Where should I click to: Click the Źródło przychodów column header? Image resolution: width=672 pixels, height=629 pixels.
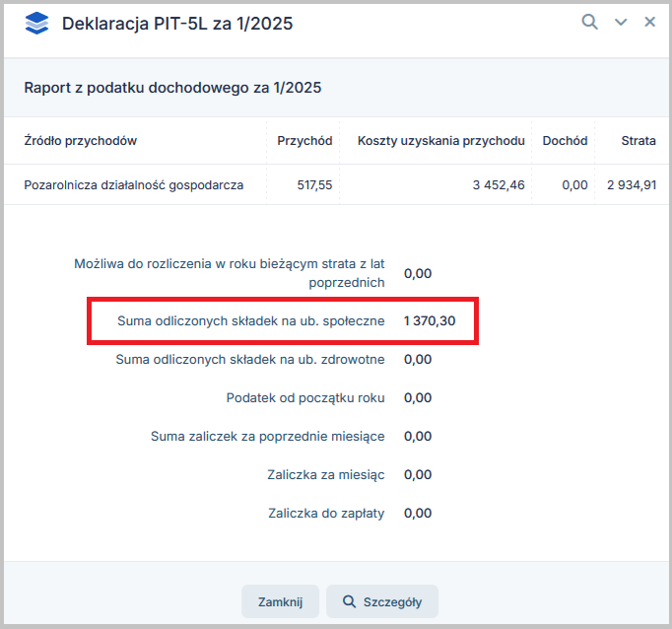coord(80,141)
